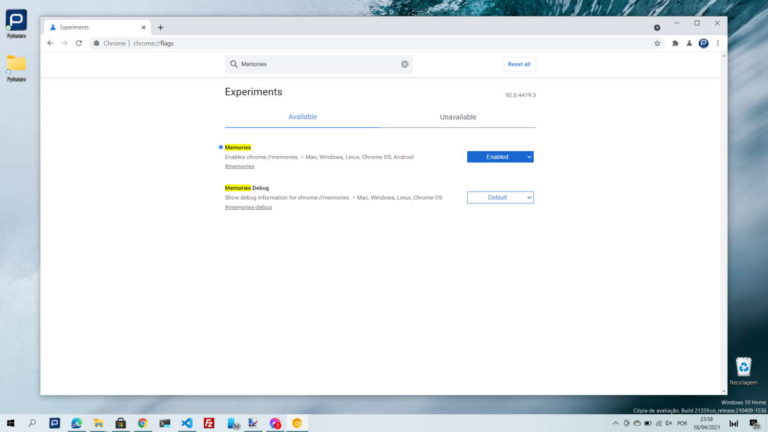This screenshot has height=432, width=768.
Task: Reload the chrome://flags page
Action: (x=78, y=43)
